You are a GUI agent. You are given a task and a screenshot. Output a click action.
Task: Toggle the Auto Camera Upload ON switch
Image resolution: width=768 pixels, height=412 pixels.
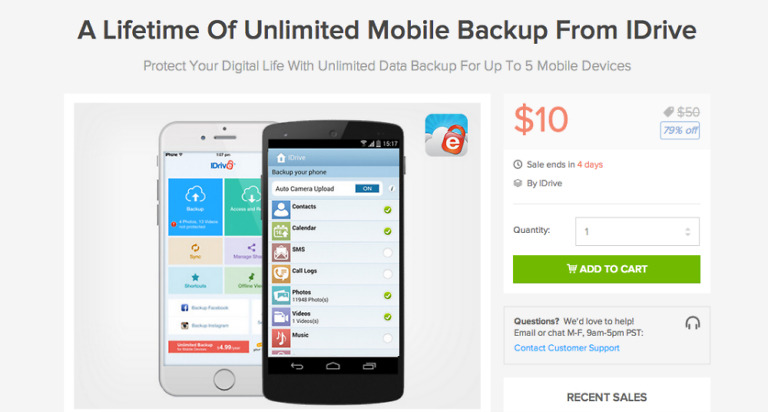pyautogui.click(x=367, y=189)
